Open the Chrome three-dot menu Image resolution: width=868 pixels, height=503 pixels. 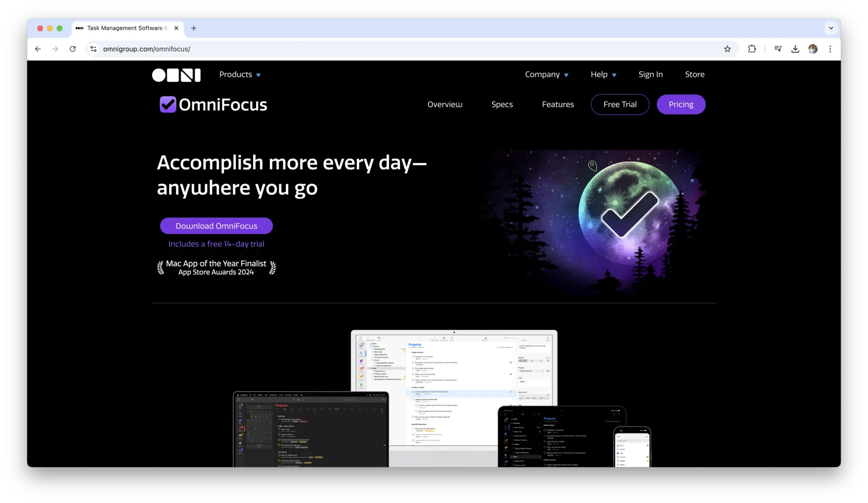point(830,49)
